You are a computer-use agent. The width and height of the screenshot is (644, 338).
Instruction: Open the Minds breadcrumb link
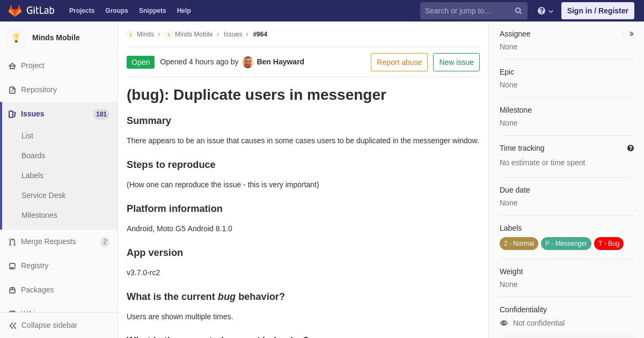click(145, 34)
